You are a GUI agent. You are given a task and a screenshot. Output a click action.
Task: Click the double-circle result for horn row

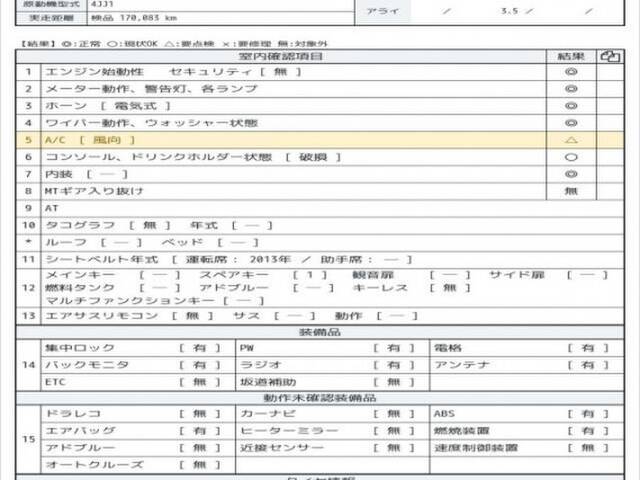pyautogui.click(x=571, y=106)
